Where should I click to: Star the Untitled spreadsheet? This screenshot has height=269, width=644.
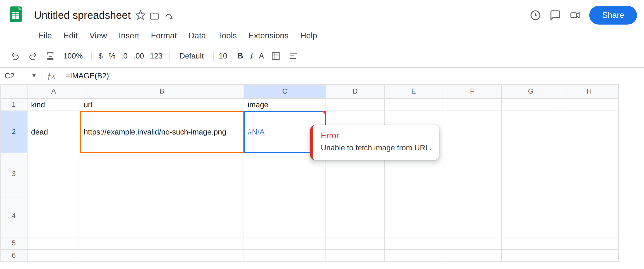pos(141,15)
